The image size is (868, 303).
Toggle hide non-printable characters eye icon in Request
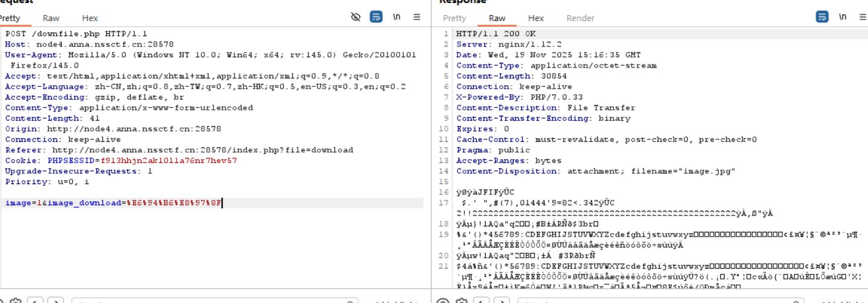[x=356, y=17]
